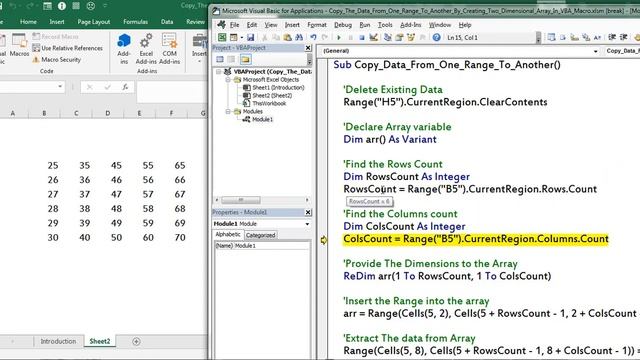Click the blue Help question mark icon
Image resolution: width=640 pixels, height=360 pixels.
(436, 38)
